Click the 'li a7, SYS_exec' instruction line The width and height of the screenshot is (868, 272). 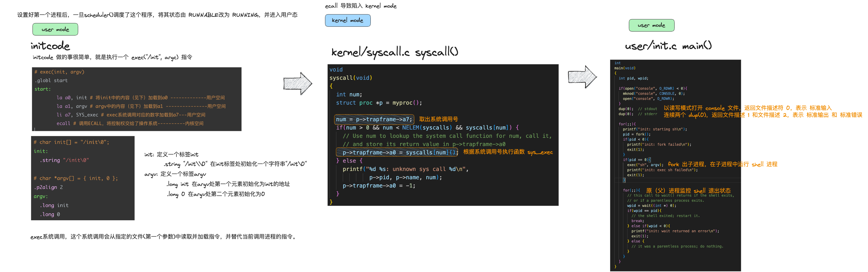tap(131, 115)
